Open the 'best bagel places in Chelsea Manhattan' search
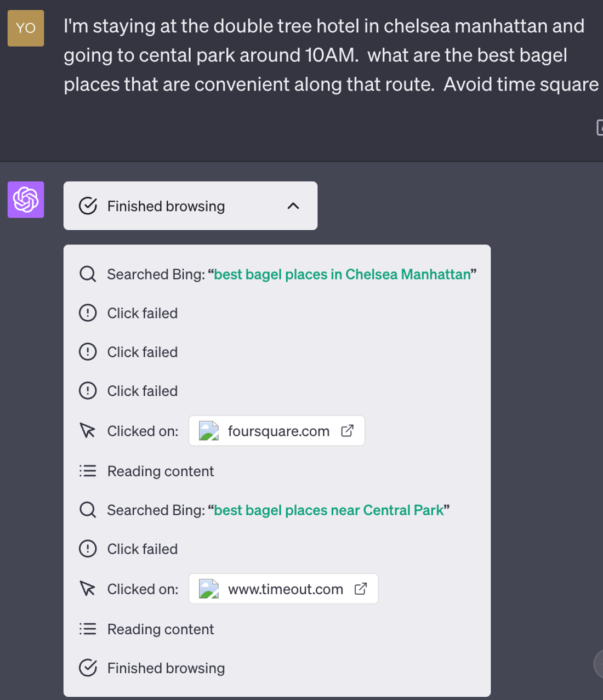Screen dimensions: 603x700 (342, 274)
